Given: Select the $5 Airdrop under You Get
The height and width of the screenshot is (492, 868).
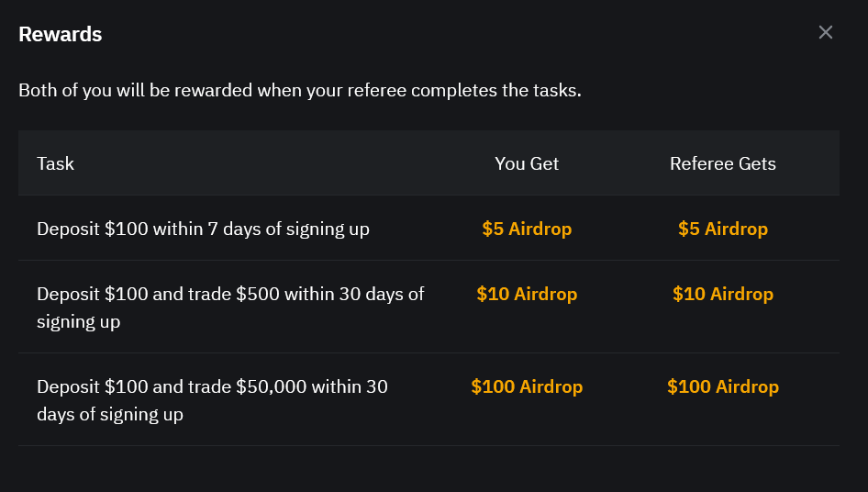Looking at the screenshot, I should point(527,229).
